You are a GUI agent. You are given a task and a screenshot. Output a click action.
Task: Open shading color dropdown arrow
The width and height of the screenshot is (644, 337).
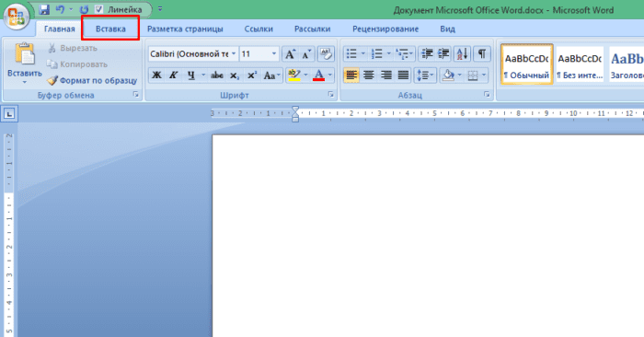pos(460,76)
